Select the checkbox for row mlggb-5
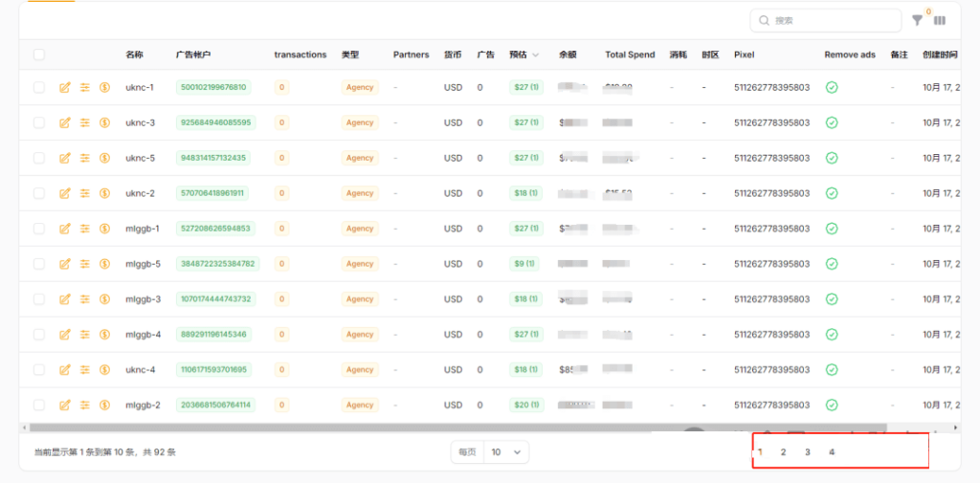 (x=39, y=264)
